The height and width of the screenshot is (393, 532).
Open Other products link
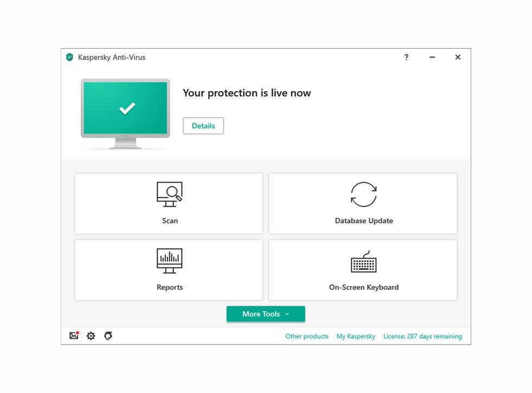pyautogui.click(x=307, y=336)
